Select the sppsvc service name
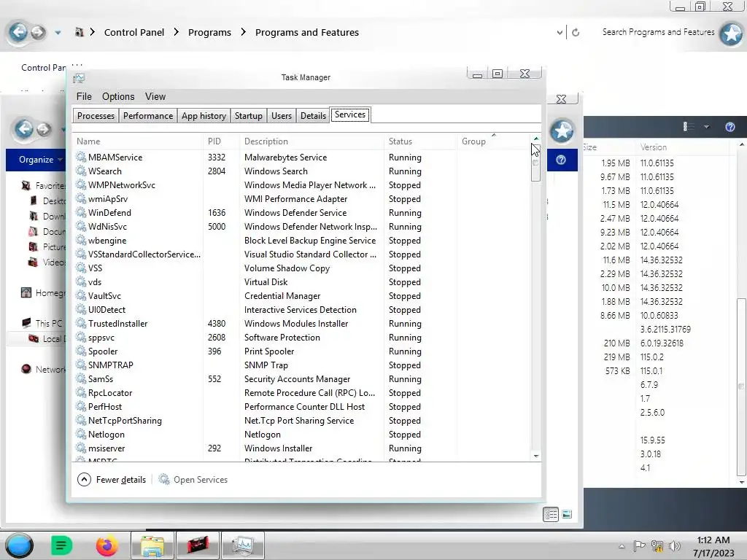Screen dimensions: 747x560 tap(101, 338)
